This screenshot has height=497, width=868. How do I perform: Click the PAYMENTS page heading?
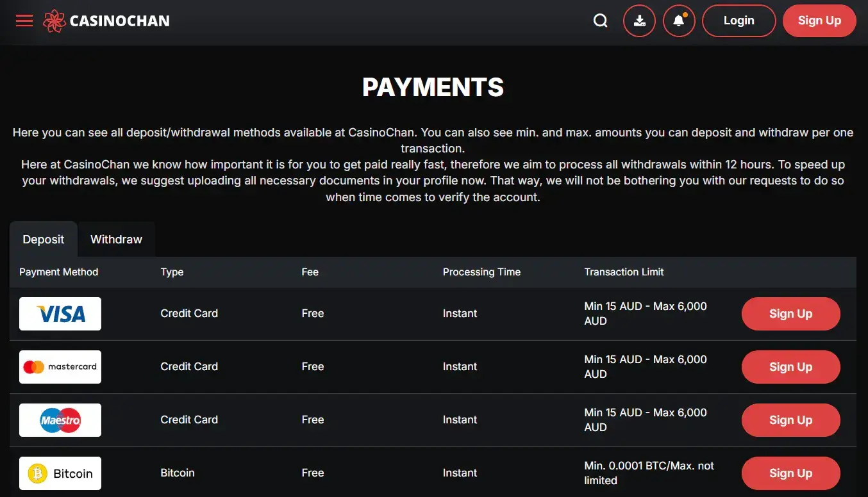(433, 87)
